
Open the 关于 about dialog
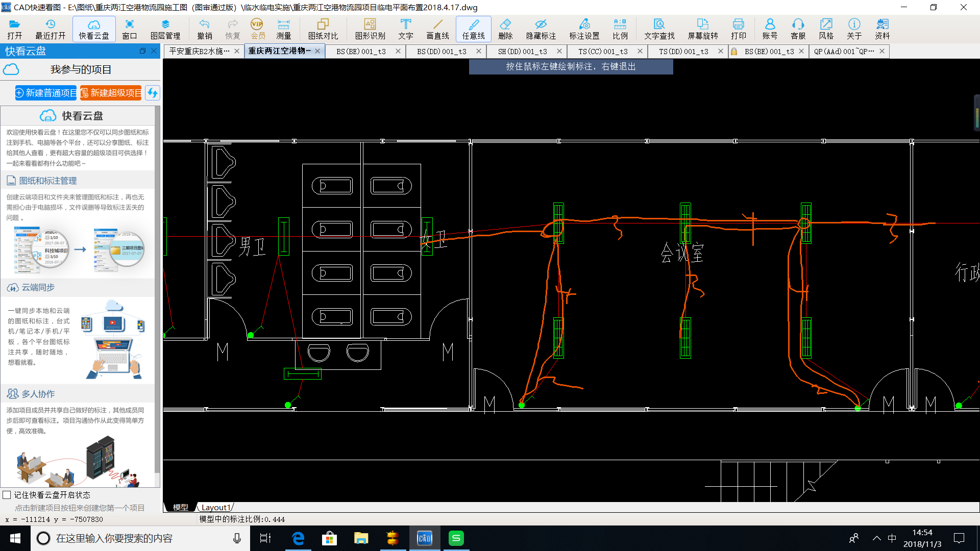pyautogui.click(x=854, y=29)
